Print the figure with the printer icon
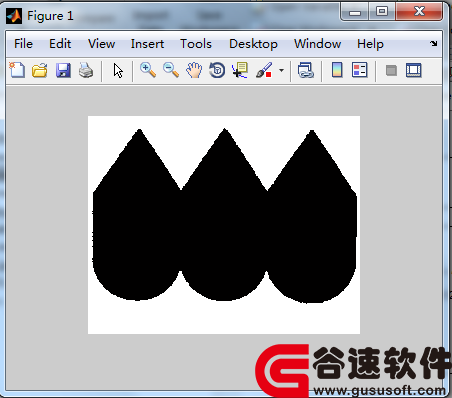Screen dimensions: 452x398 click(86, 70)
